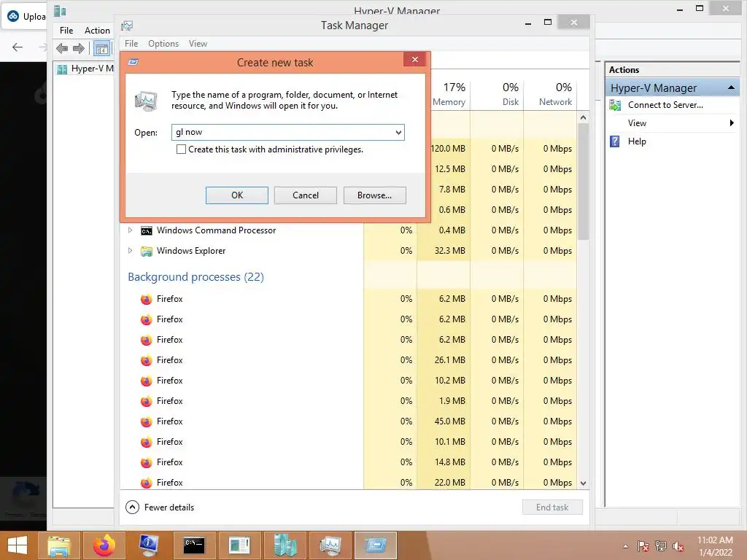
Task: Collapse Task Manager with Fewer details
Action: [160, 507]
